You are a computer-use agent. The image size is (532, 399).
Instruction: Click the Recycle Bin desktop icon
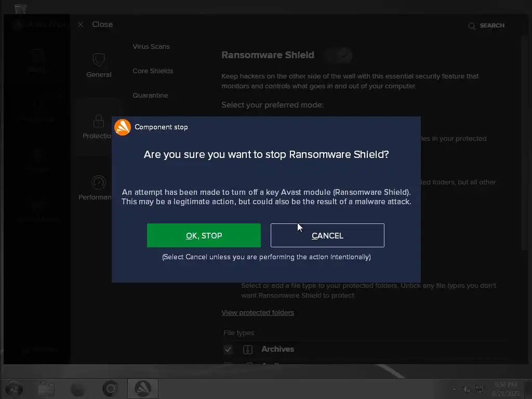point(20,8)
